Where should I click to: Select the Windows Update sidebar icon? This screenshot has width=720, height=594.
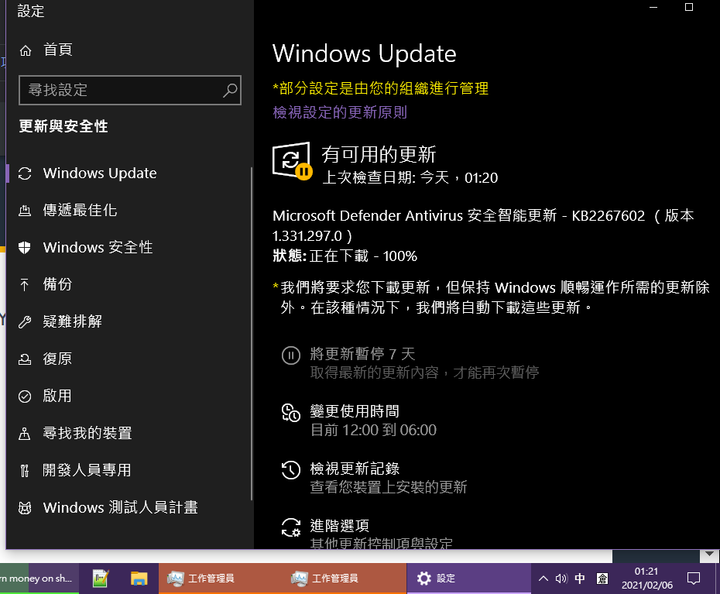(x=25, y=174)
